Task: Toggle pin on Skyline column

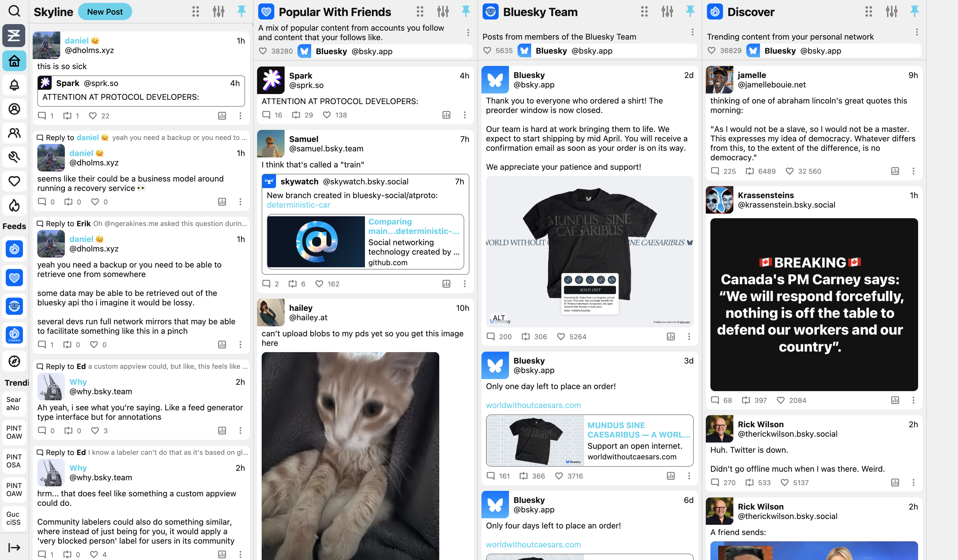Action: click(x=241, y=11)
